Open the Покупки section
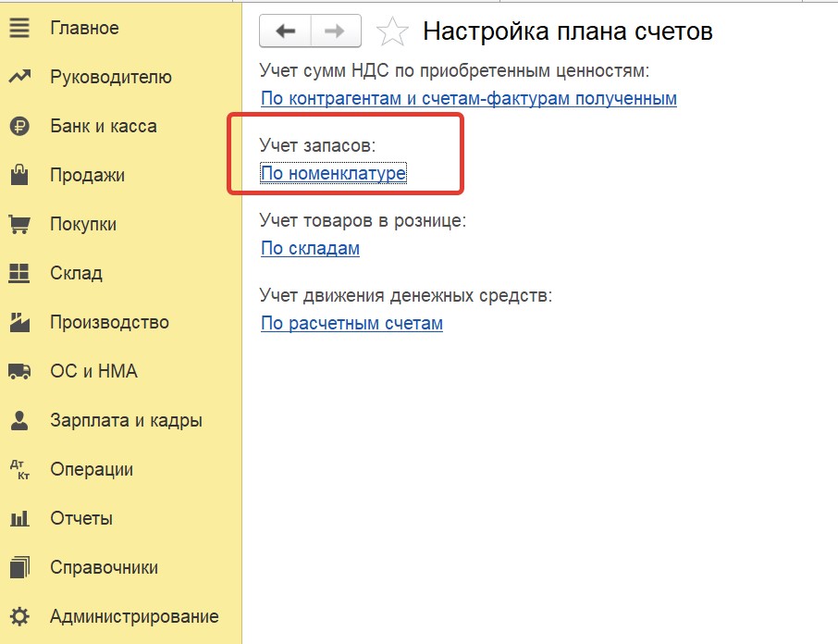 point(83,224)
